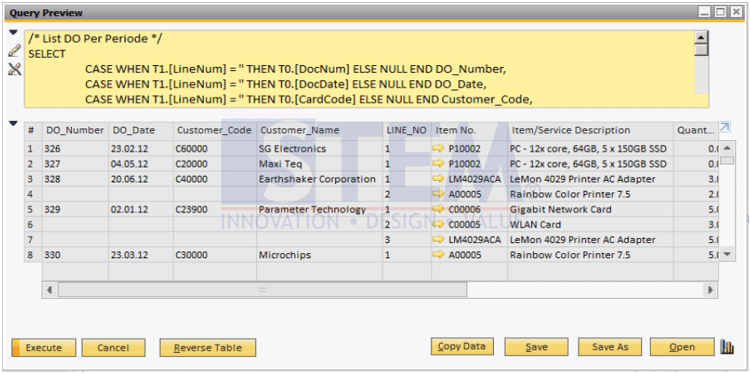750x374 pixels.
Task: Select DO number 329 cell
Action: pos(75,209)
